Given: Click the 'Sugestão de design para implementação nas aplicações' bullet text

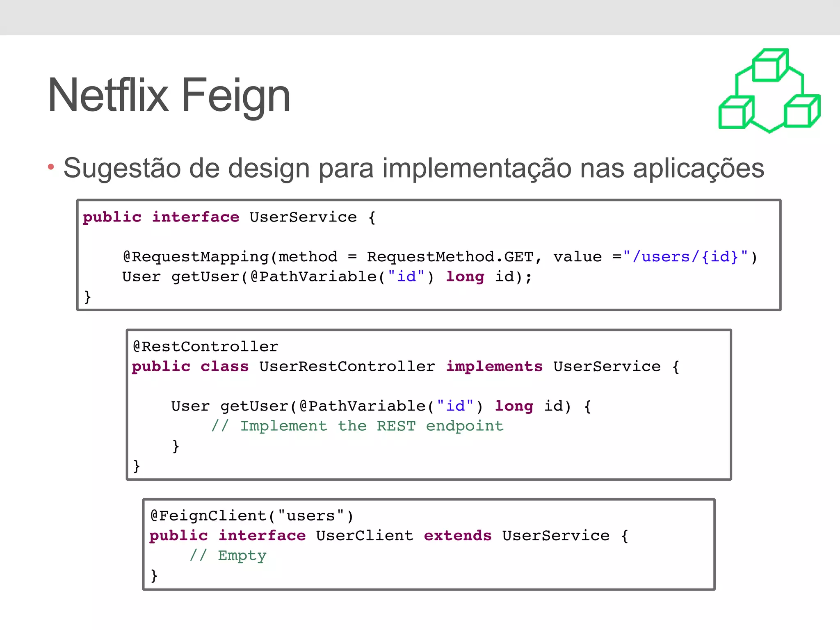Looking at the screenshot, I should (414, 169).
